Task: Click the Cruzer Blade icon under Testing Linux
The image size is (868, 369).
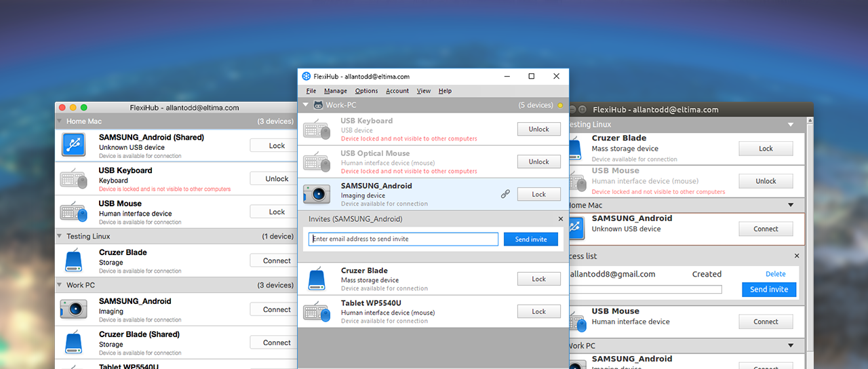Action: pos(73,260)
